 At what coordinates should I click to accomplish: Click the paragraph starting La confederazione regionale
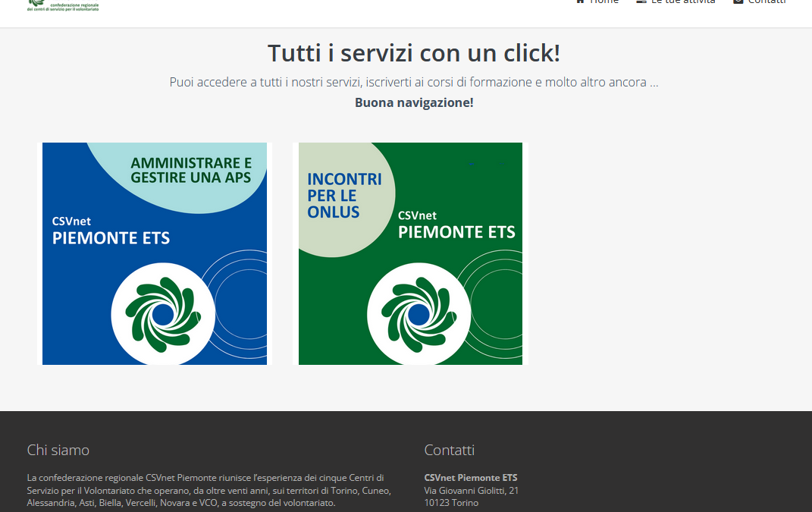point(208,490)
